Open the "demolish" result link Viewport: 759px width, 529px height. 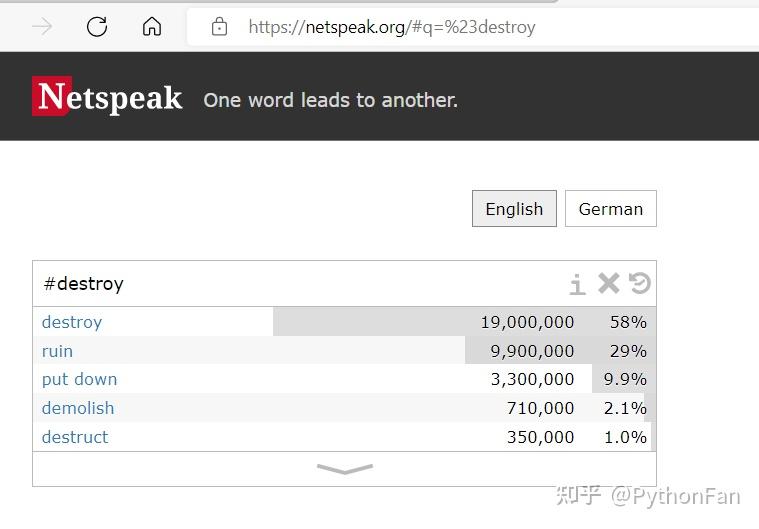pyautogui.click(x=78, y=408)
